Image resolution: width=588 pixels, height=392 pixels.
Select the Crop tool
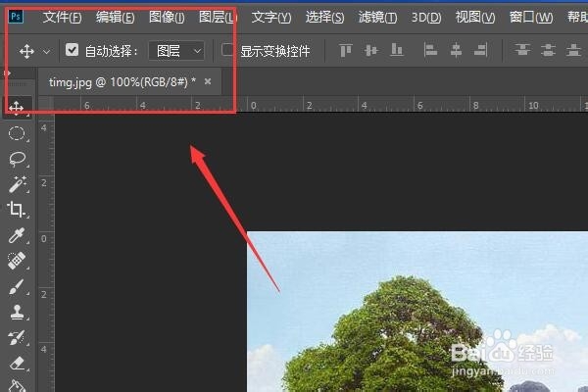coord(17,210)
